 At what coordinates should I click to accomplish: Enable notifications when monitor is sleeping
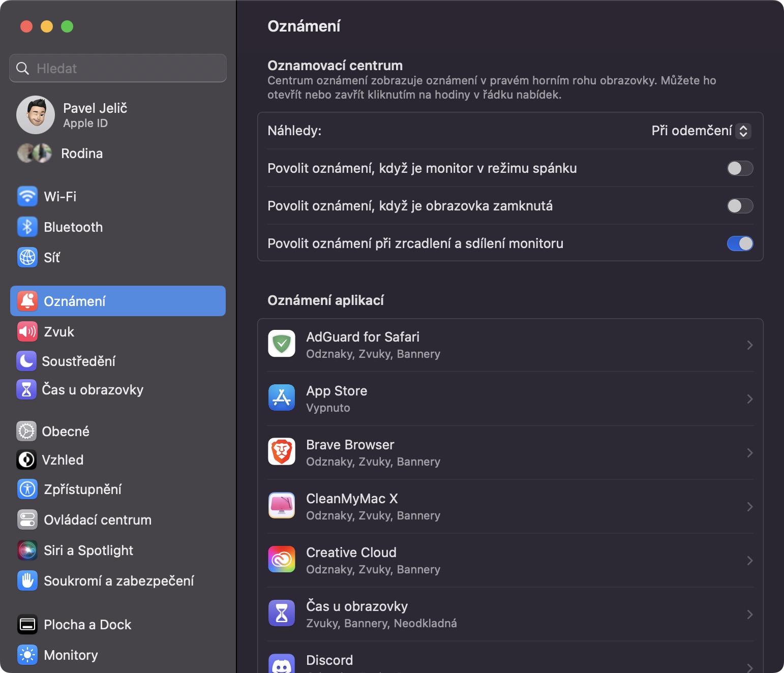tap(740, 168)
